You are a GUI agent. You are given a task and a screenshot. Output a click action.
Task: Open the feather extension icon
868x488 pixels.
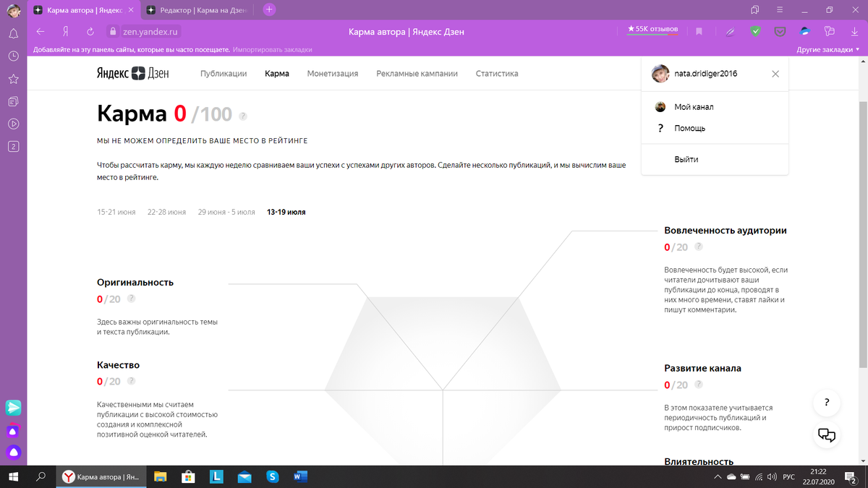731,32
